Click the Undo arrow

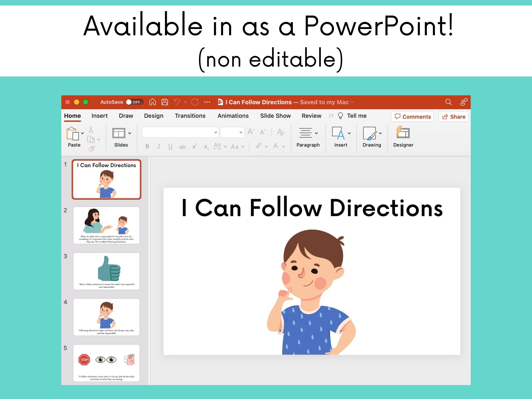[x=178, y=102]
